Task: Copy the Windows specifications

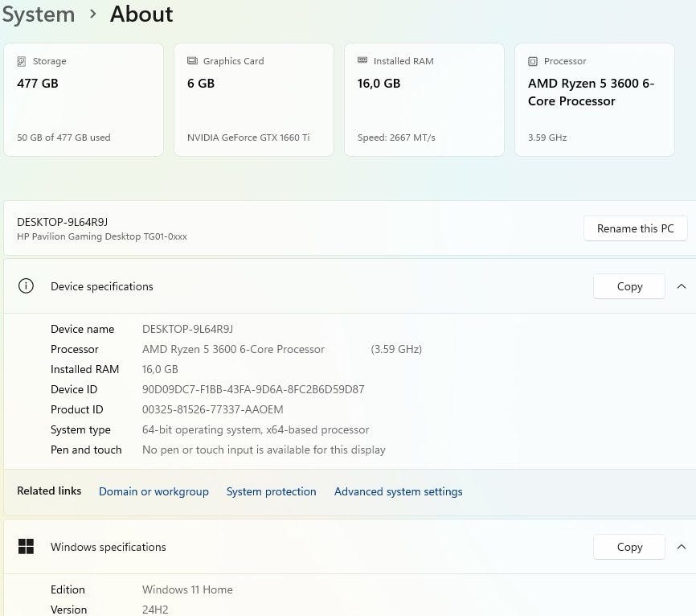Action: (629, 547)
